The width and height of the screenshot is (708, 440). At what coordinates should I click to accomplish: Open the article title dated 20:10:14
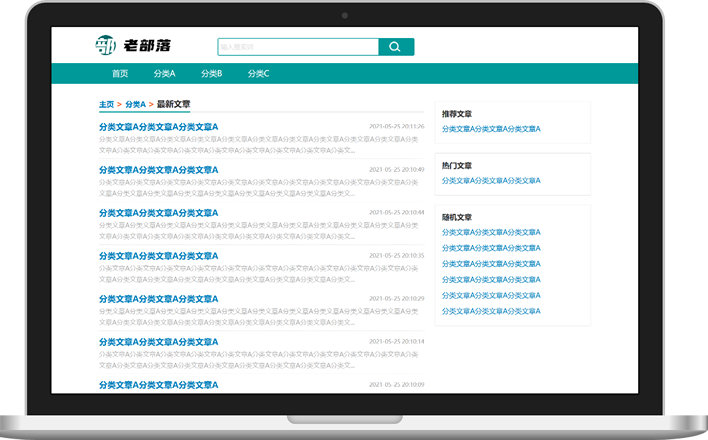pos(158,342)
